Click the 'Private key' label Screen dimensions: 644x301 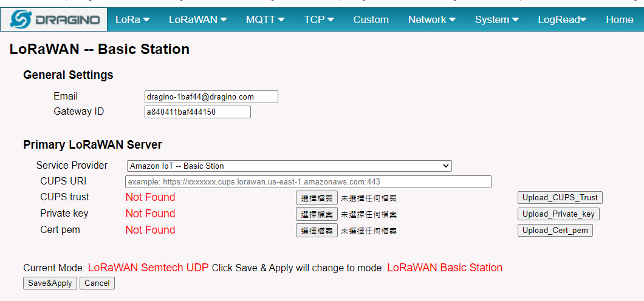[64, 213]
